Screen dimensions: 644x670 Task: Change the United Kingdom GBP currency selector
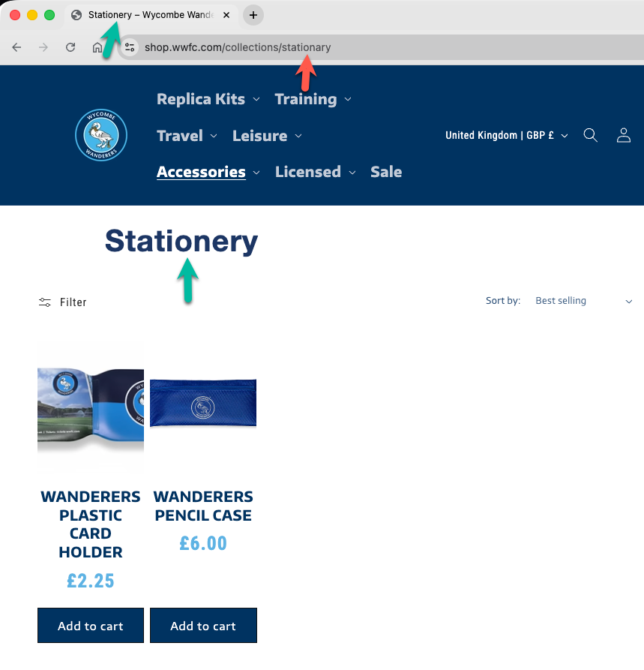(507, 136)
